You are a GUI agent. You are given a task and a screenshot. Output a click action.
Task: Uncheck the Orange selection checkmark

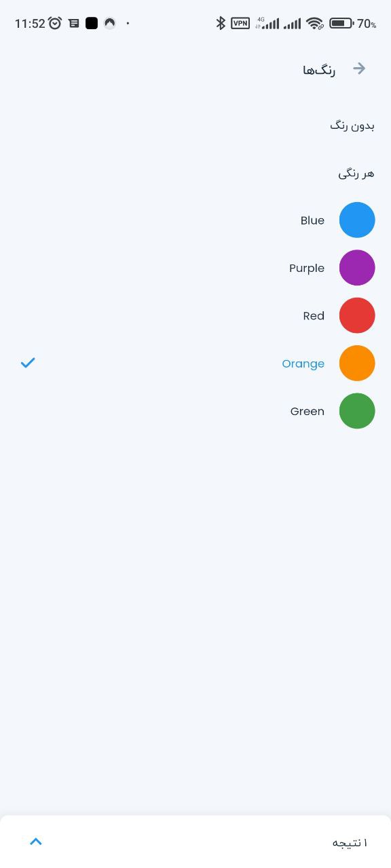pos(27,363)
